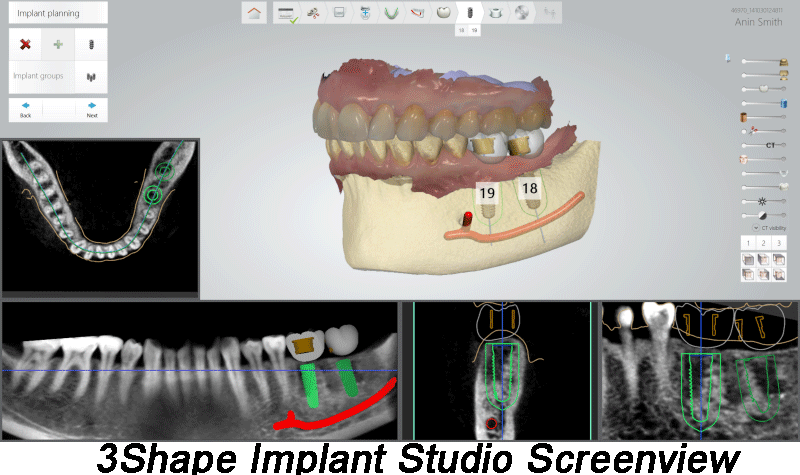The image size is (800, 475).
Task: Go Back with the blue left arrow
Action: pyautogui.click(x=26, y=109)
